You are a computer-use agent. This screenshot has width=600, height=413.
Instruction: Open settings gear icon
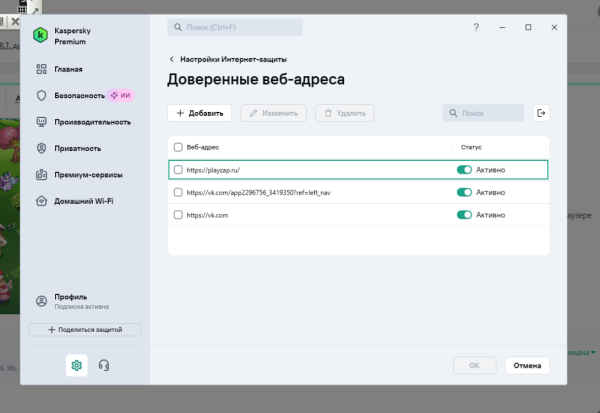(77, 366)
